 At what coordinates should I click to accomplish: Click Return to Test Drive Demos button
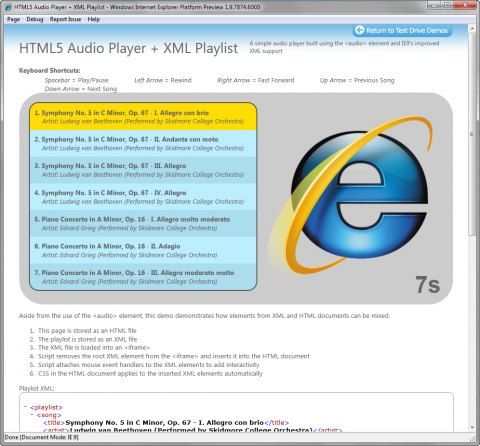click(x=402, y=30)
